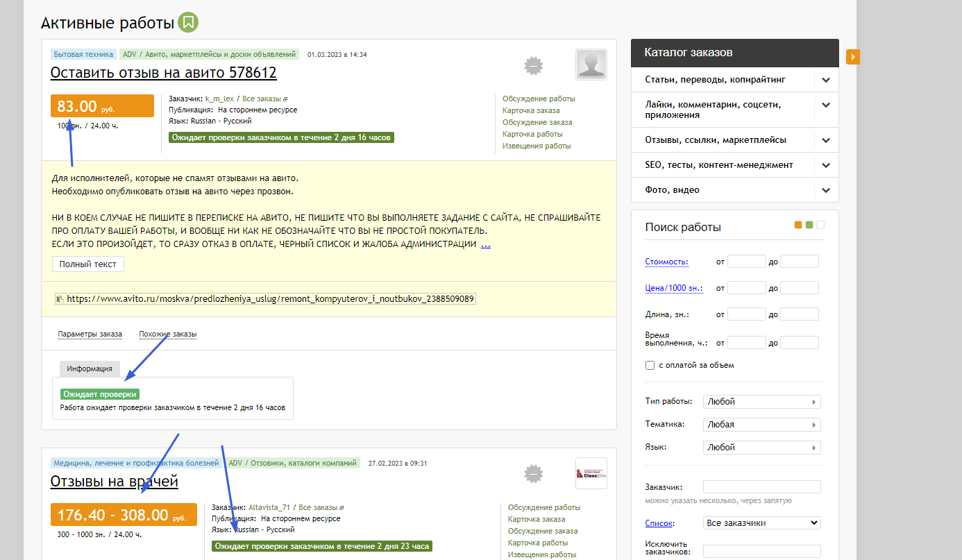The height and width of the screenshot is (560, 962).
Task: Click the gray avatar placeholder of customer k_m_lex
Action: [x=591, y=65]
